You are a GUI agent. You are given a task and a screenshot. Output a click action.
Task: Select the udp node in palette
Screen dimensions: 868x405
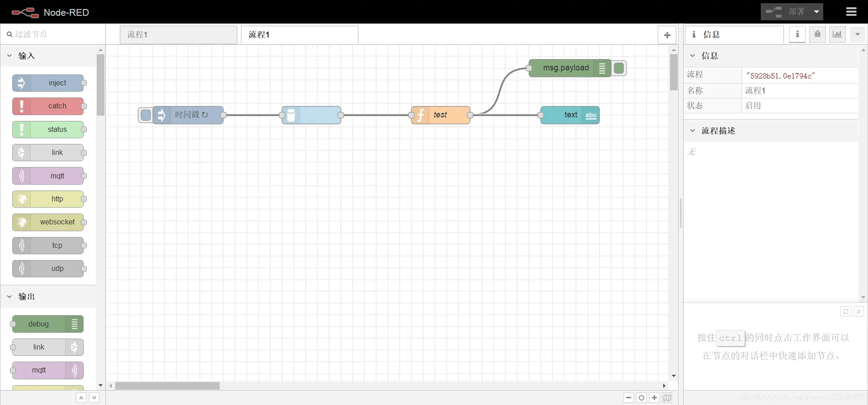pyautogui.click(x=48, y=269)
